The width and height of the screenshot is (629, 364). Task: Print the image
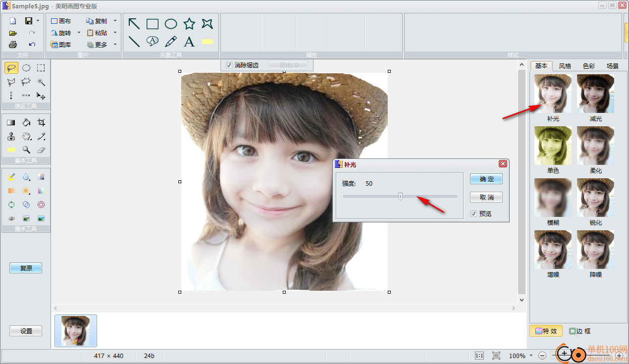click(13, 45)
